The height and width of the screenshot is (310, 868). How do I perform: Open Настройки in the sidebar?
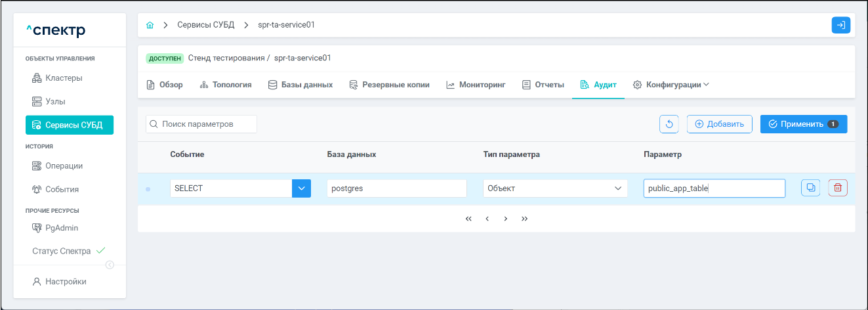coord(65,282)
